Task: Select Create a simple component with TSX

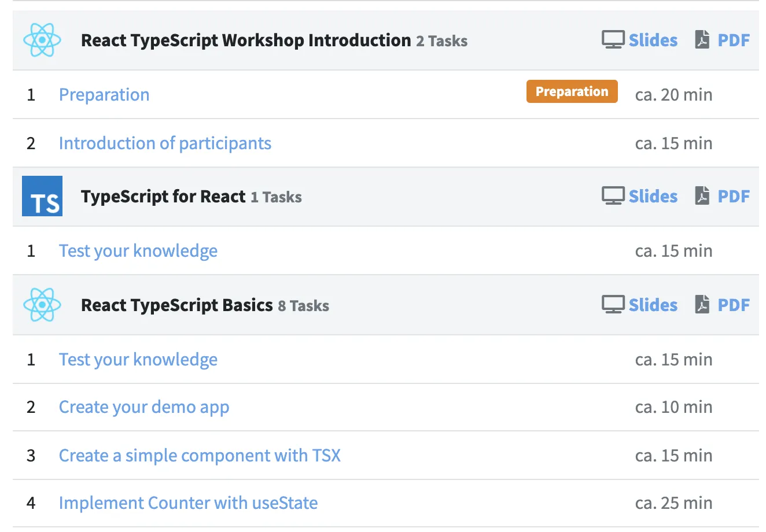Action: [x=200, y=455]
